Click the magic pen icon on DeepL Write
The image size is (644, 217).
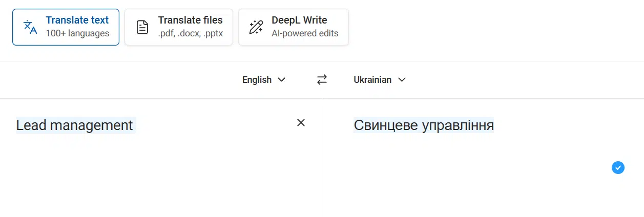tap(256, 27)
